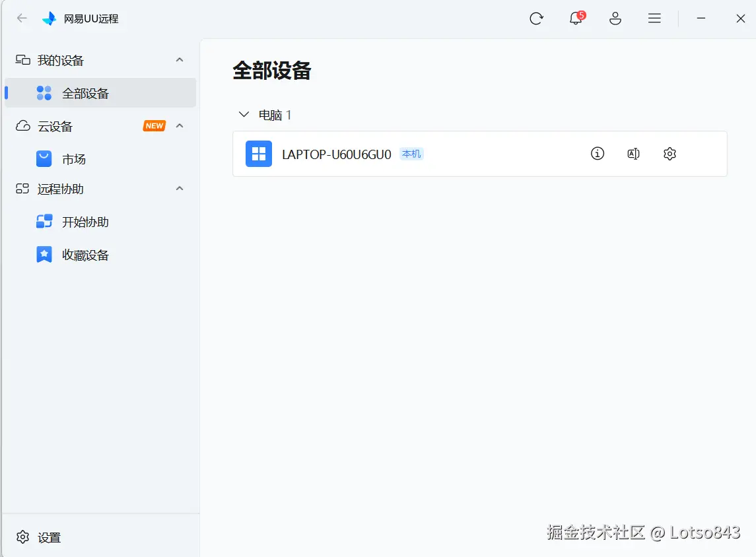The height and width of the screenshot is (557, 756).
Task: Rename LAPTOP-U60U6GU0 via the rename icon
Action: (x=634, y=154)
